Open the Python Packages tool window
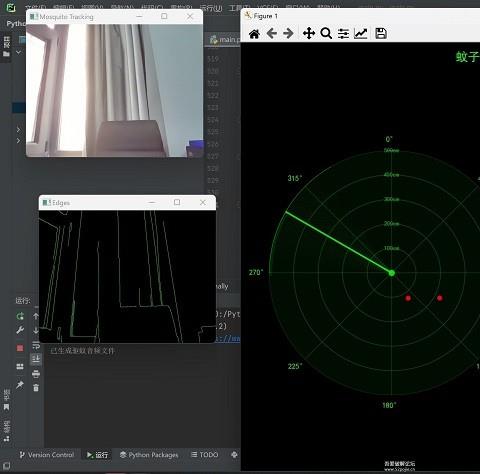Image resolution: width=480 pixels, height=474 pixels. [149, 455]
